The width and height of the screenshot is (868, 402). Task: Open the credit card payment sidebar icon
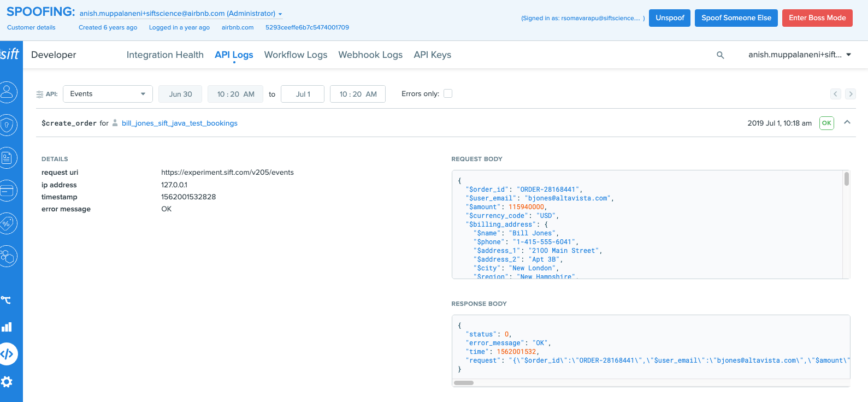coord(8,191)
